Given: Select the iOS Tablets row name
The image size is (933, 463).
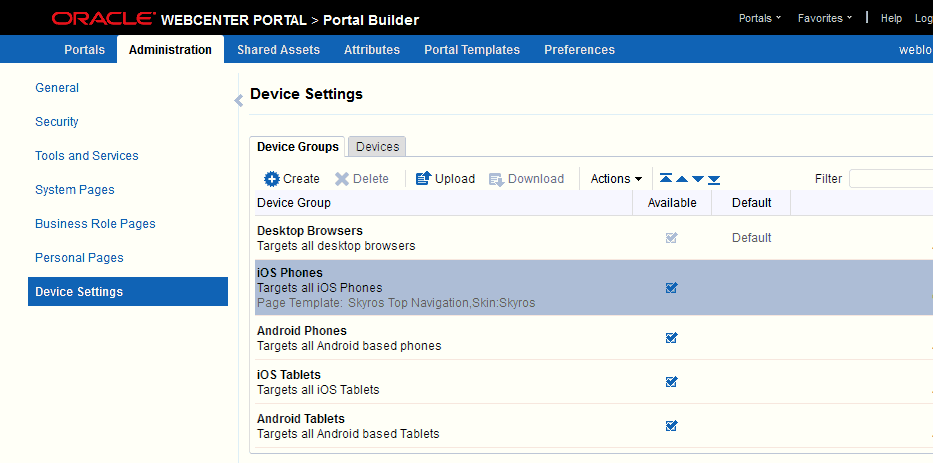Looking at the screenshot, I should tap(289, 374).
